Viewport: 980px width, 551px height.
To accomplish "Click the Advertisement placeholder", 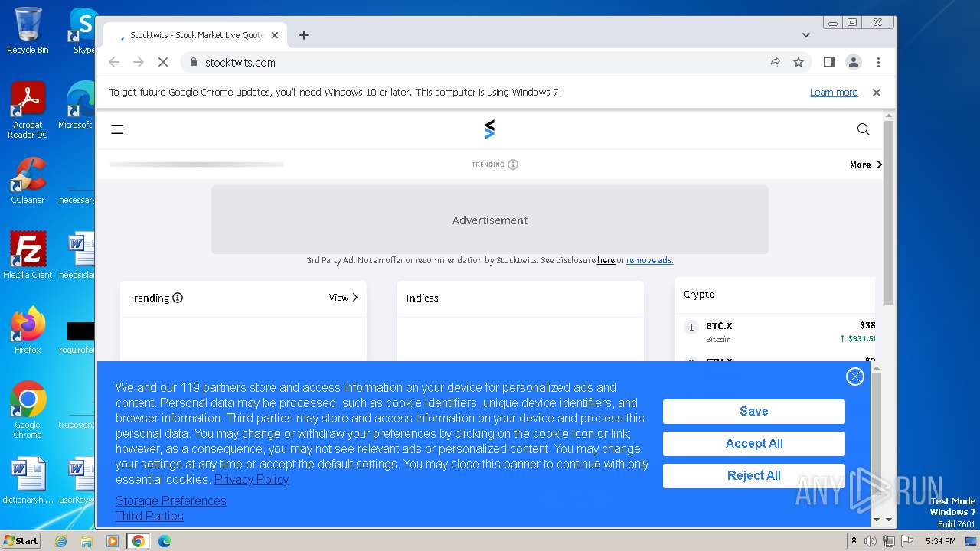I will [490, 220].
